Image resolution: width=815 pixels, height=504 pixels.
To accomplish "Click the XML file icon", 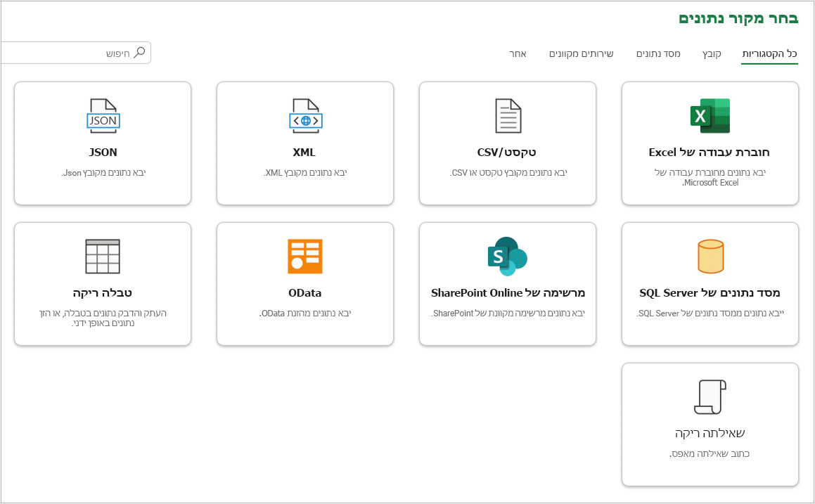I will [306, 116].
